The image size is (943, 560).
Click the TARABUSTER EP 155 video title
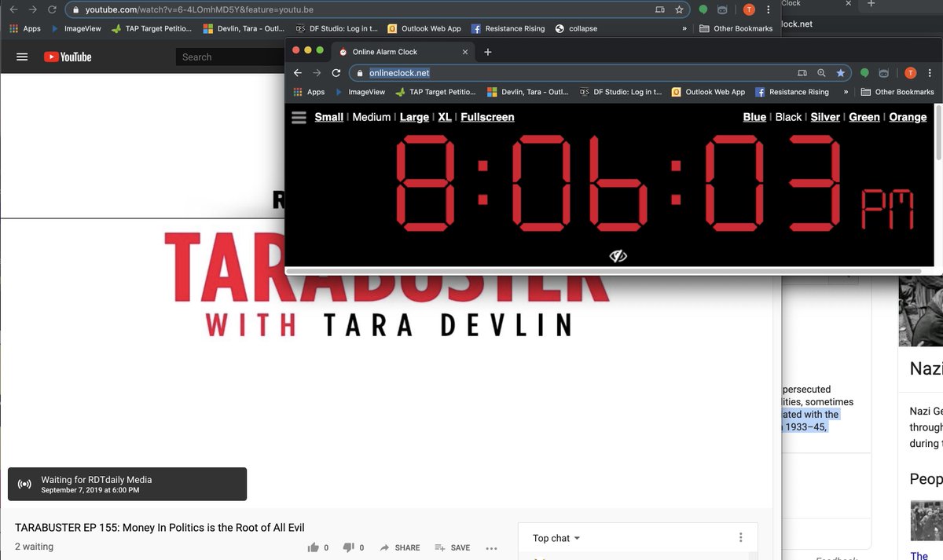(160, 528)
